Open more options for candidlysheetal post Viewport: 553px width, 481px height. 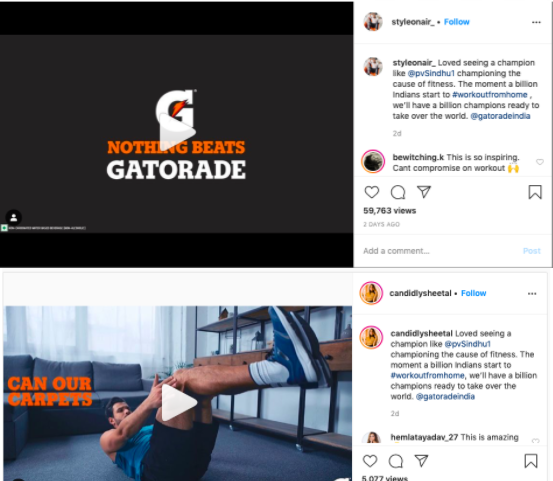pyautogui.click(x=532, y=293)
